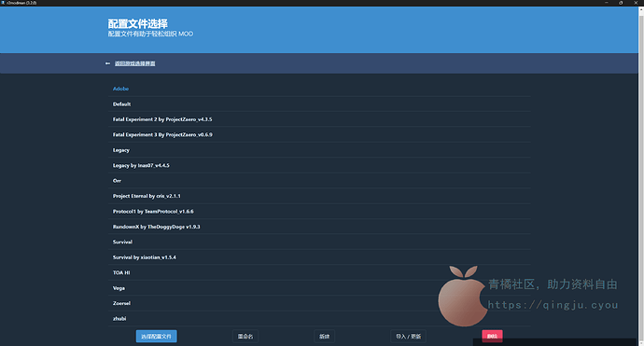Click the rename profile button
The height and width of the screenshot is (346, 644).
245,336
